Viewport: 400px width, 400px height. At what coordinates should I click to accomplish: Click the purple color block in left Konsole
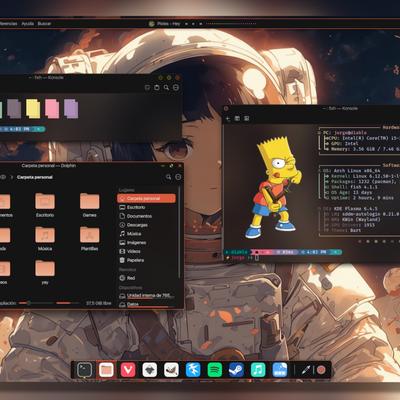(71, 109)
